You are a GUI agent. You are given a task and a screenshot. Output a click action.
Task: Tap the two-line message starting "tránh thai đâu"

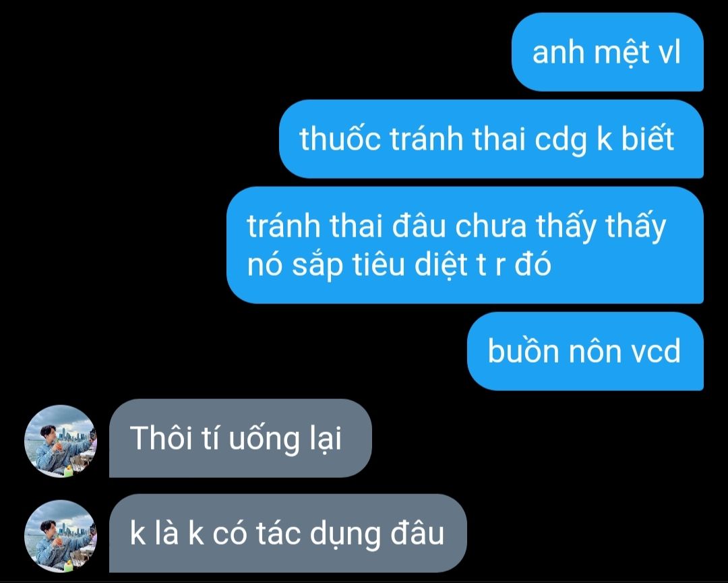[x=465, y=245]
